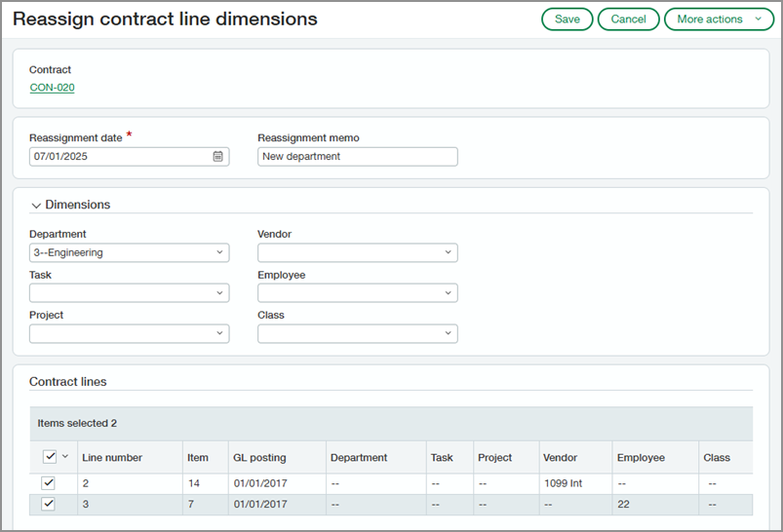This screenshot has height=532, width=783.
Task: Collapse the Dimensions section chevron
Action: click(x=36, y=206)
